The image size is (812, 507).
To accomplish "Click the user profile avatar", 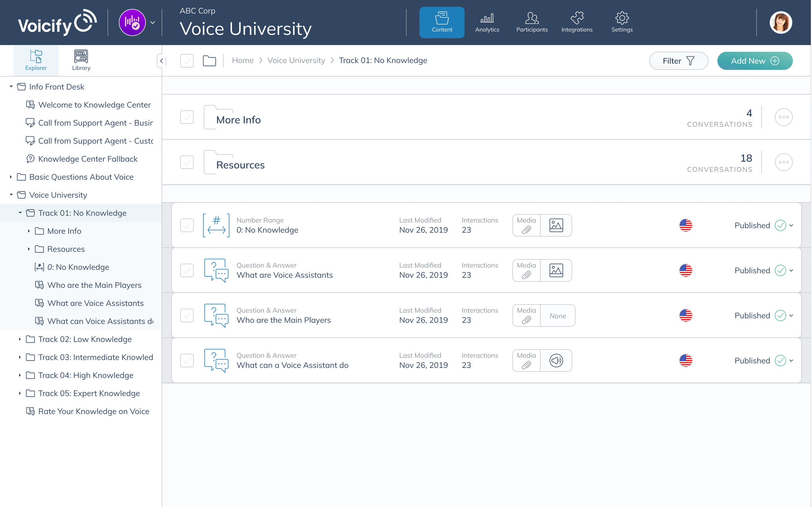I will click(780, 22).
